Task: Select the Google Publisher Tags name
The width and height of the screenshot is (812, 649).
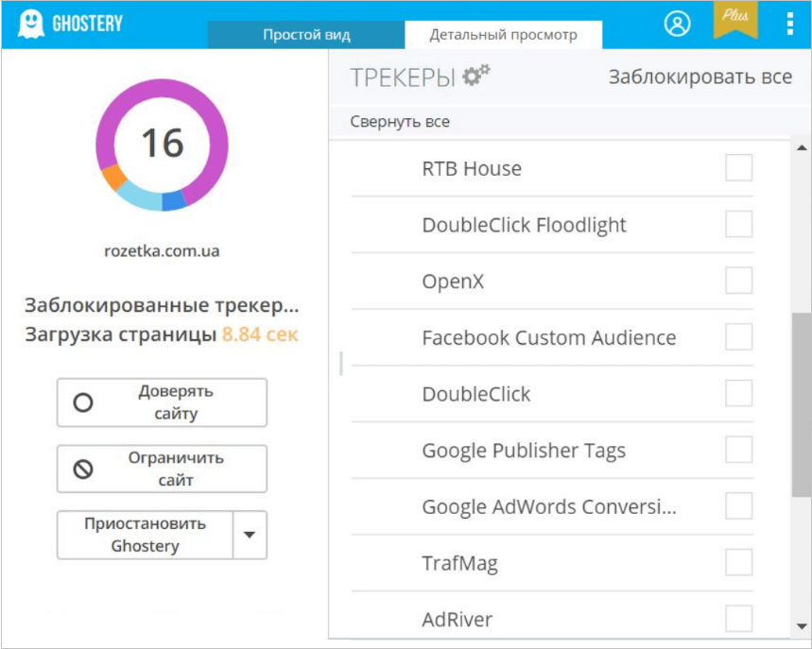Action: pos(524,451)
